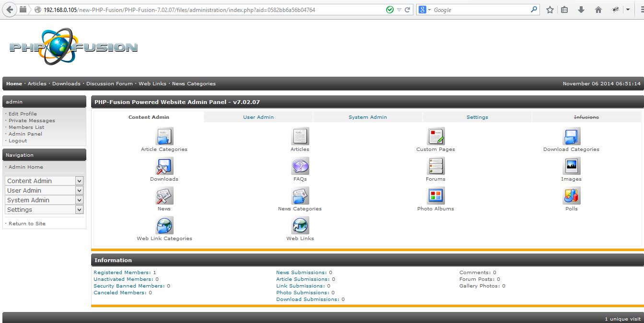The width and height of the screenshot is (644, 323).
Task: Open the Downloads admin icon
Action: click(x=164, y=166)
